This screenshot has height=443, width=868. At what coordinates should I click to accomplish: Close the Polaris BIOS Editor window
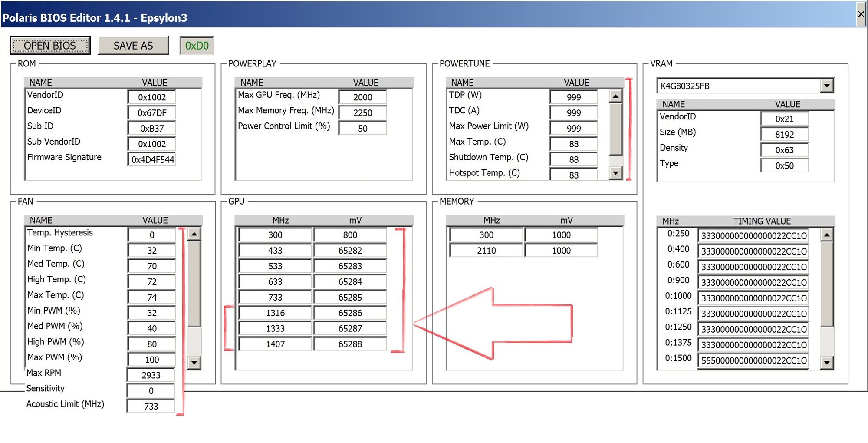coord(861,14)
